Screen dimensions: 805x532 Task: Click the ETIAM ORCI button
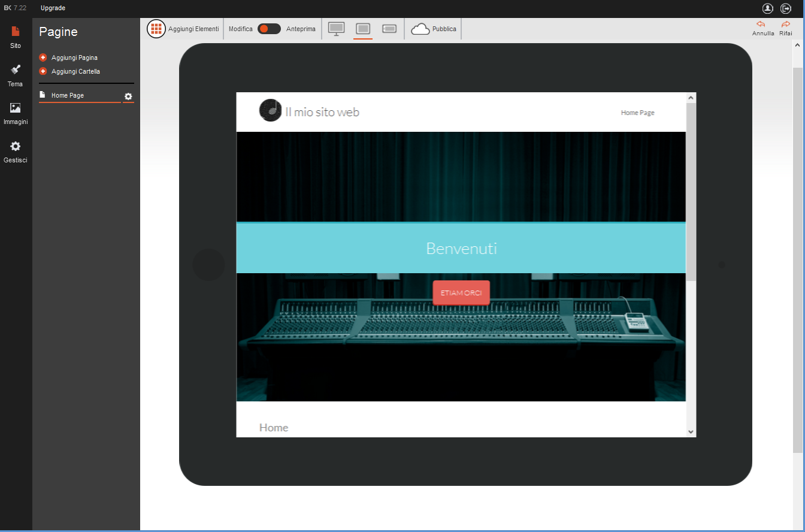point(461,293)
